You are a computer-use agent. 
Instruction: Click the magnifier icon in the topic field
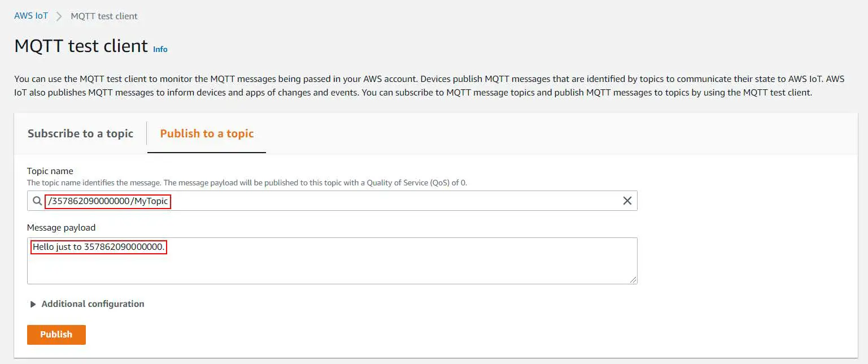(37, 201)
